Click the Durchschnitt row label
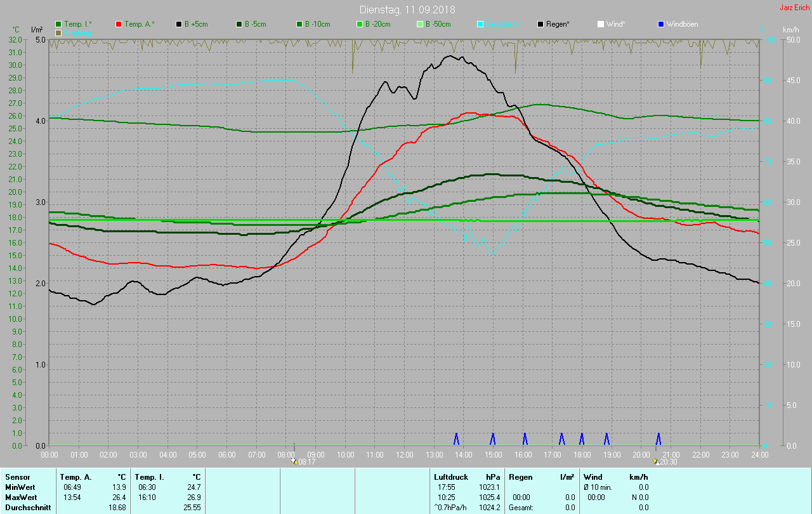This screenshot has height=514, width=812. click(25, 507)
